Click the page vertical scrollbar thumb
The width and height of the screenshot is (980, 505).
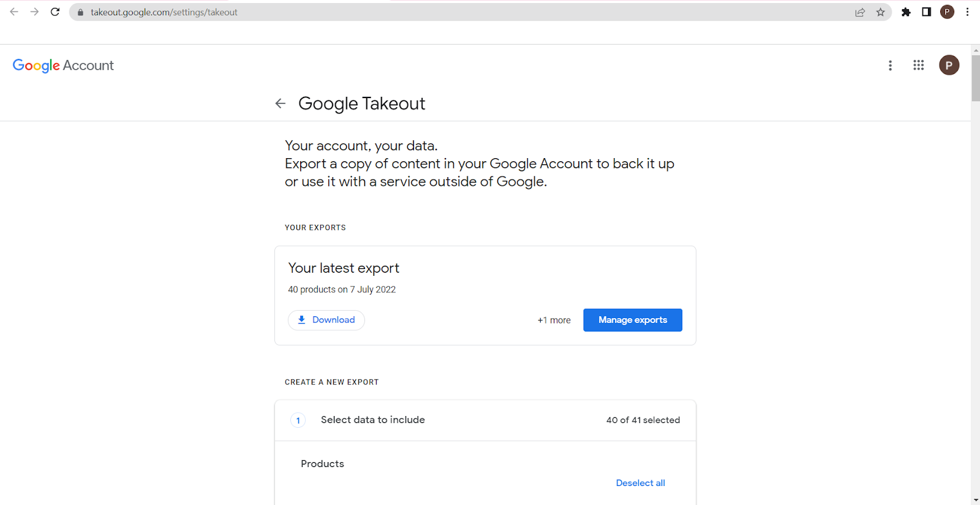click(975, 77)
